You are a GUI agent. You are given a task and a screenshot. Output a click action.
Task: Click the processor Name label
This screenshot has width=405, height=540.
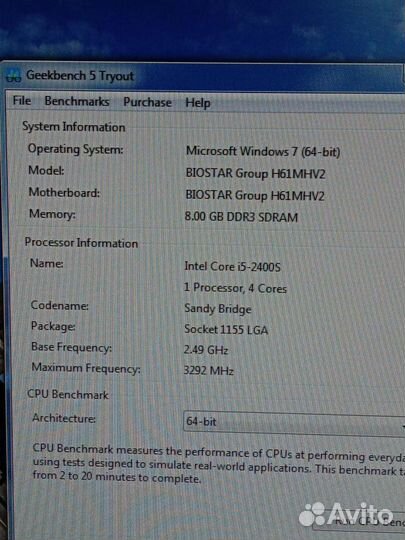coord(47,263)
